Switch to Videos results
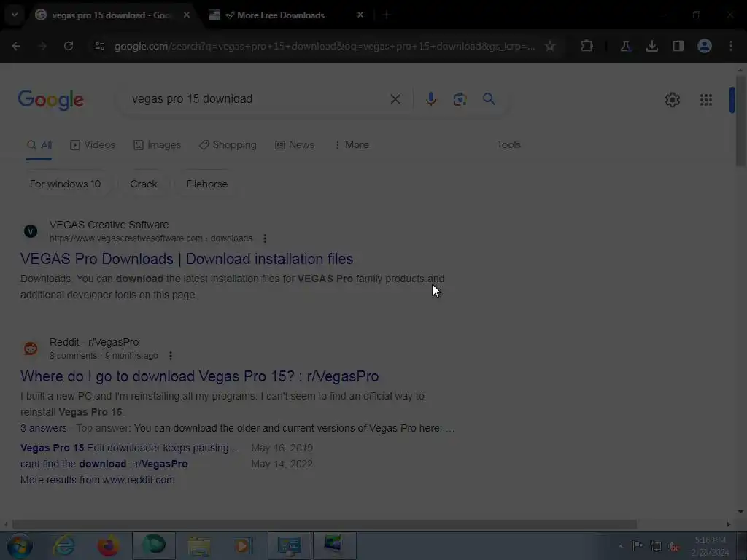The image size is (747, 560). point(93,145)
